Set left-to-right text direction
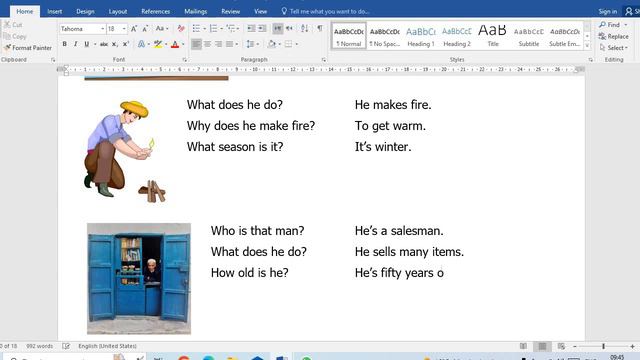This screenshot has height=360, width=640. (x=278, y=28)
